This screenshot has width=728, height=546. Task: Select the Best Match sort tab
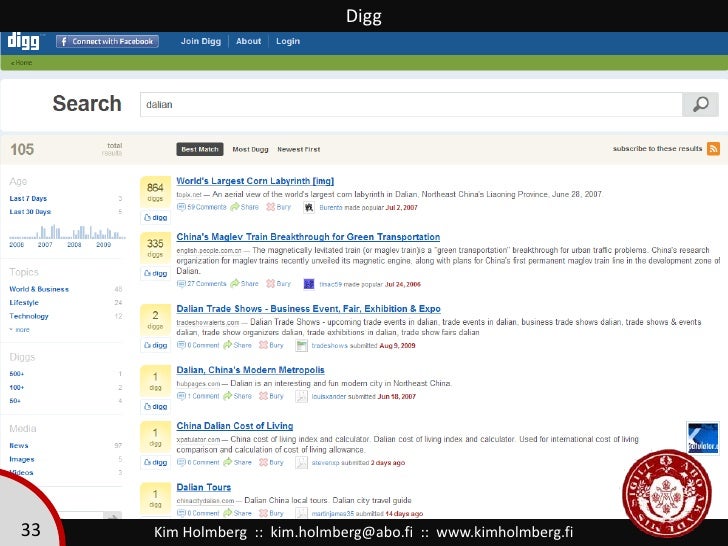click(x=200, y=150)
